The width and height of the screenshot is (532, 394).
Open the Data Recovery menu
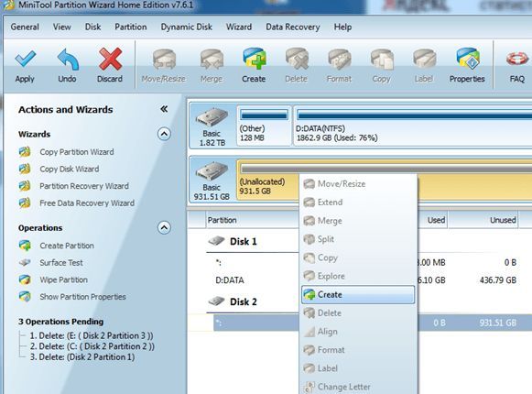coord(293,27)
